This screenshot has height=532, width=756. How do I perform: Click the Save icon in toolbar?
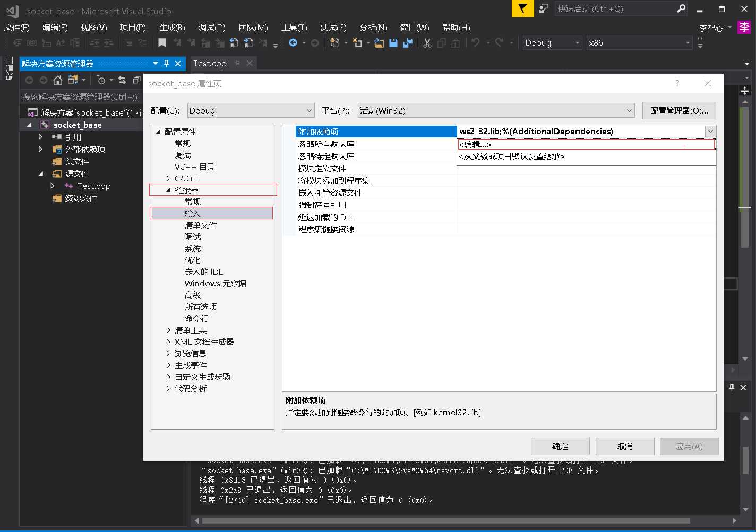click(x=393, y=43)
